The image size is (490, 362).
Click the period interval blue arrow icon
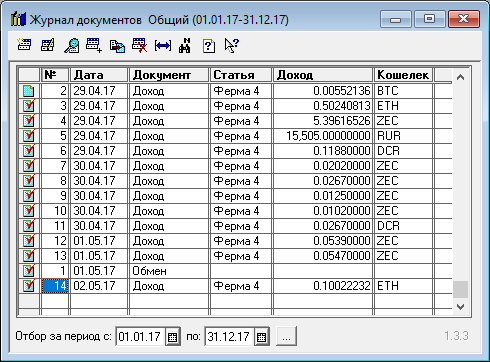163,46
